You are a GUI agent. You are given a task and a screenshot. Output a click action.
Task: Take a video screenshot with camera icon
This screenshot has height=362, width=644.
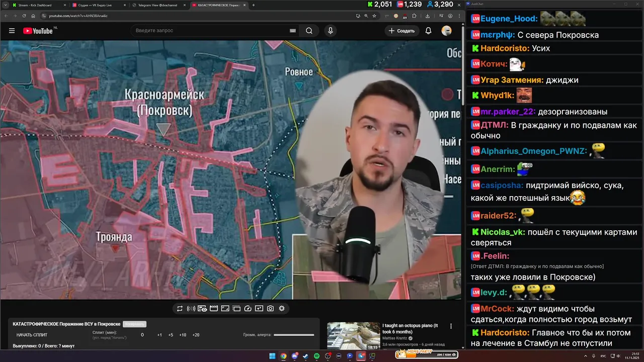pyautogui.click(x=270, y=308)
